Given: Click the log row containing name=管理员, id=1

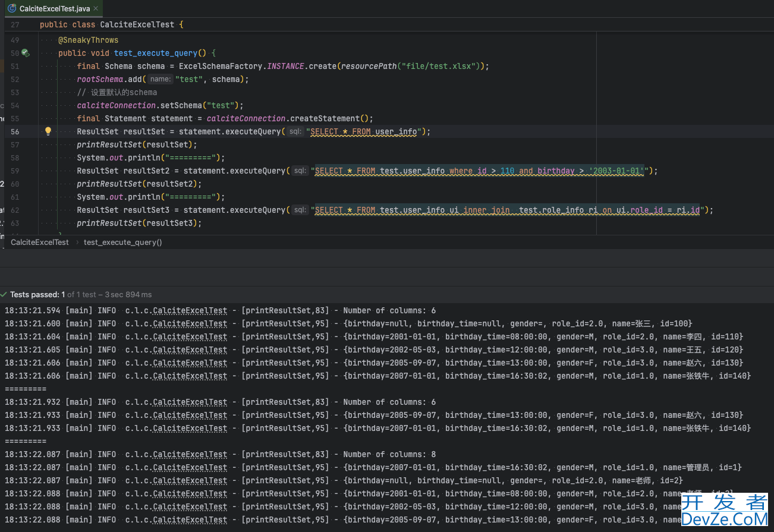Looking at the screenshot, I should point(373,467).
